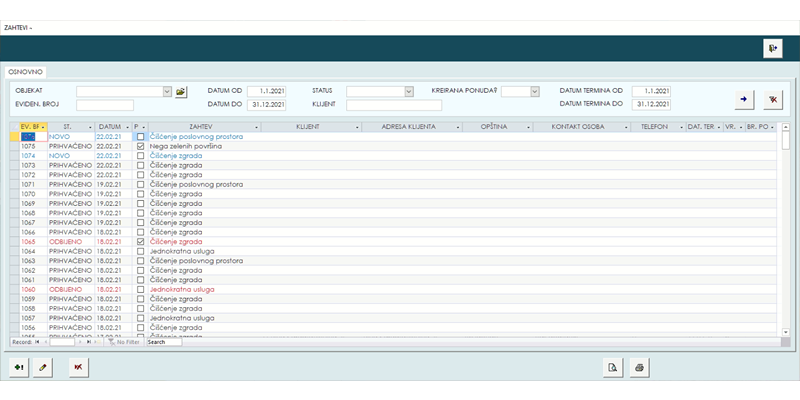800x400 pixels.
Task: Switch to the Osnovno tab
Action: [25, 71]
